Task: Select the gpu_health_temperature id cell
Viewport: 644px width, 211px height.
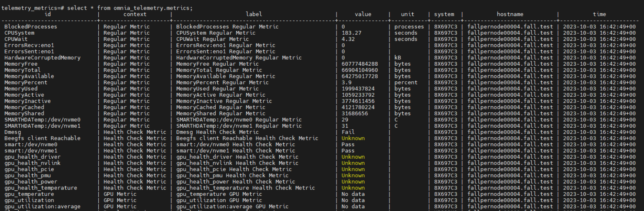Action: [x=40, y=188]
